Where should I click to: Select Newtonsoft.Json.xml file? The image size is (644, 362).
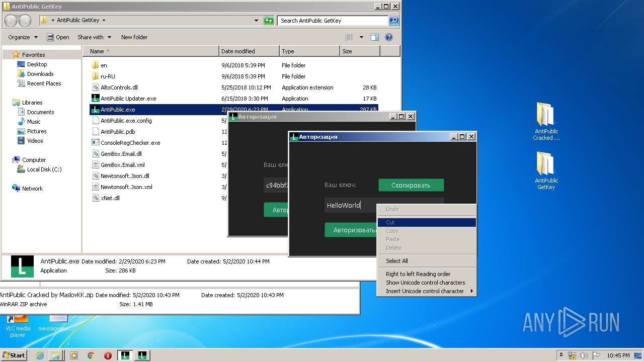coord(126,187)
